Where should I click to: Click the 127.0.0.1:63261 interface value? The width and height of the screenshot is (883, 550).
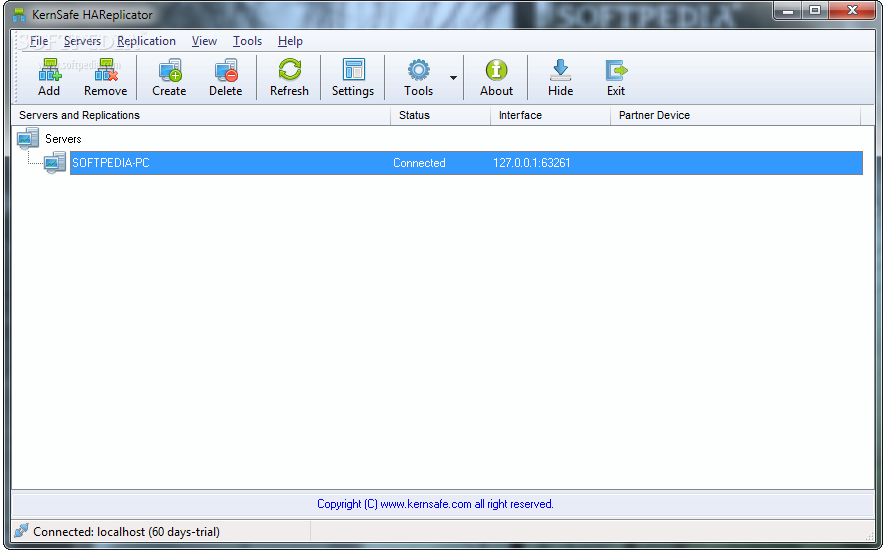tap(532, 163)
